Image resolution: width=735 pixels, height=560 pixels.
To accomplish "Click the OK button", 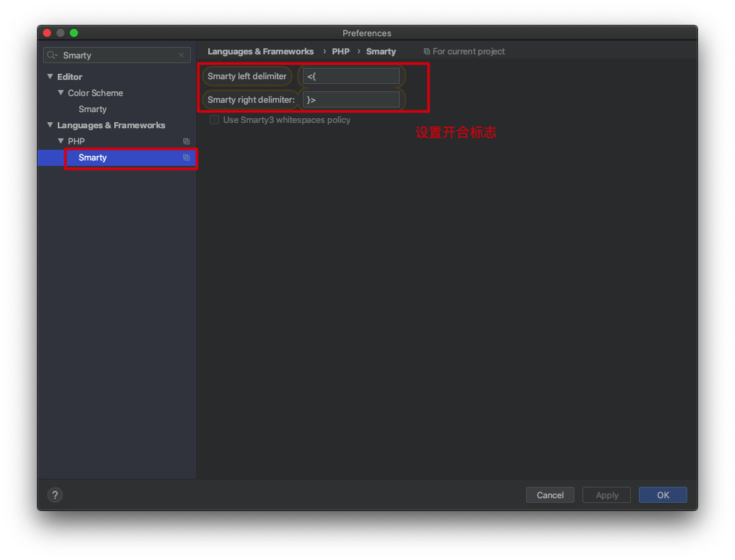I will [x=662, y=495].
